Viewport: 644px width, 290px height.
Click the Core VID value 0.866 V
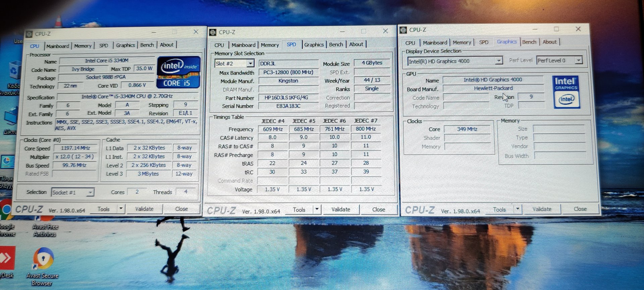(x=137, y=85)
